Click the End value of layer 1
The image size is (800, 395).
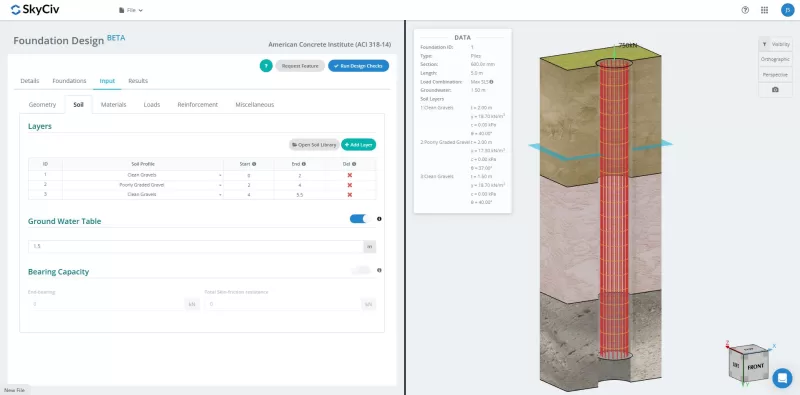pos(299,175)
